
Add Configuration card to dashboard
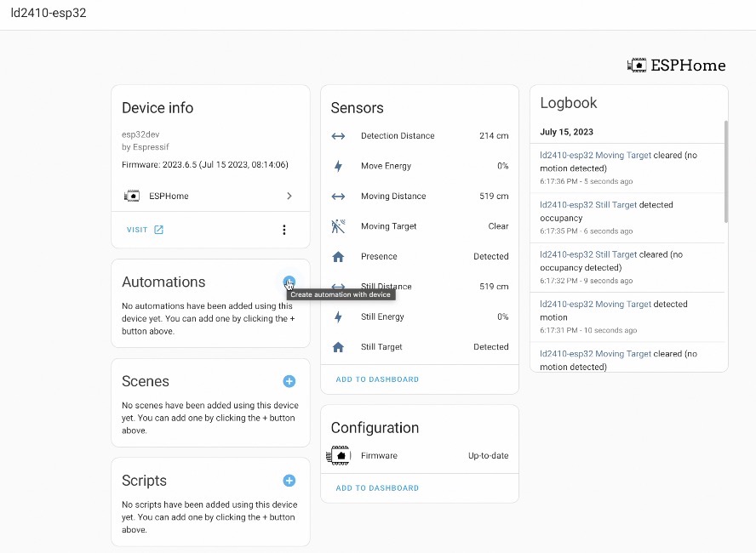pos(377,488)
